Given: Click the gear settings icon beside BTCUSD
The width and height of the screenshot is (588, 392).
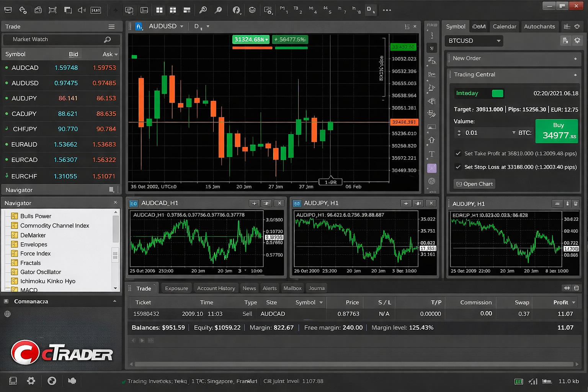Looking at the screenshot, I should coord(577,41).
